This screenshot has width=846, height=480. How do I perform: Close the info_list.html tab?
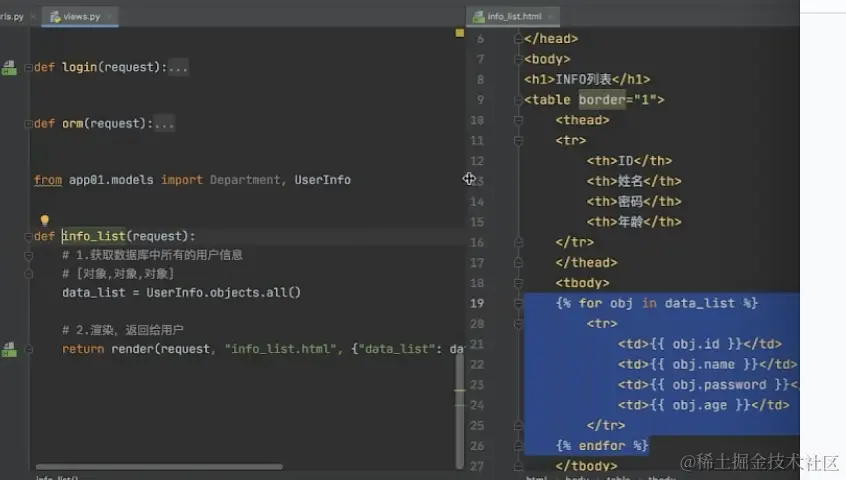550,17
